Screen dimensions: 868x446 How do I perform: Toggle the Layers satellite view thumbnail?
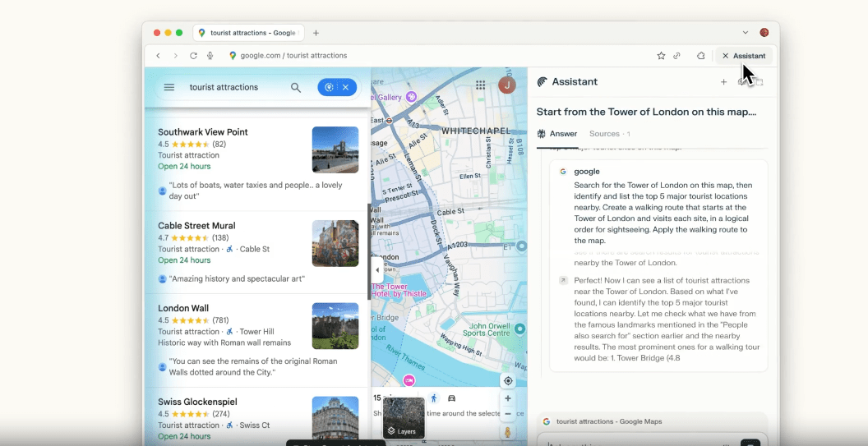404,418
